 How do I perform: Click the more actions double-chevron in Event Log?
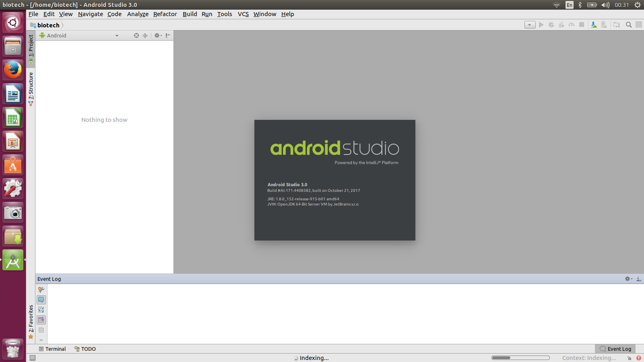coord(41,340)
